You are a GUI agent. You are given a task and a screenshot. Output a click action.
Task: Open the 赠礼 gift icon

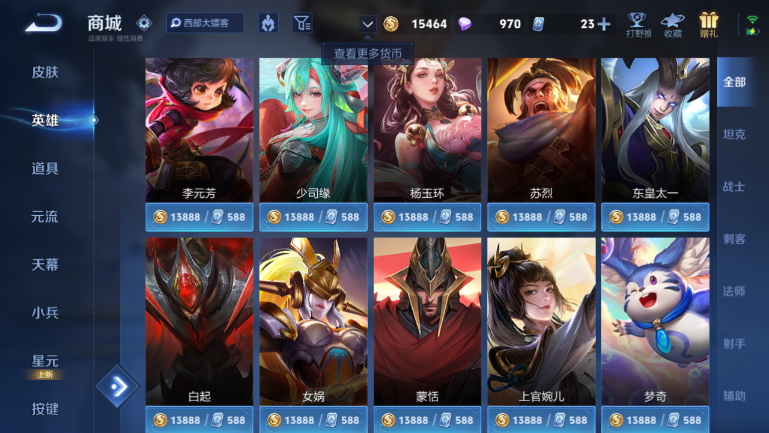point(708,25)
